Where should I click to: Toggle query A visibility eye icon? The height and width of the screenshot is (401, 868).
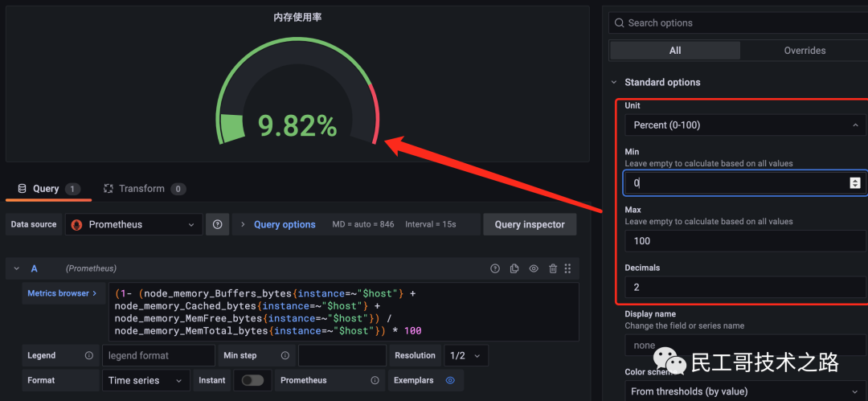click(534, 268)
